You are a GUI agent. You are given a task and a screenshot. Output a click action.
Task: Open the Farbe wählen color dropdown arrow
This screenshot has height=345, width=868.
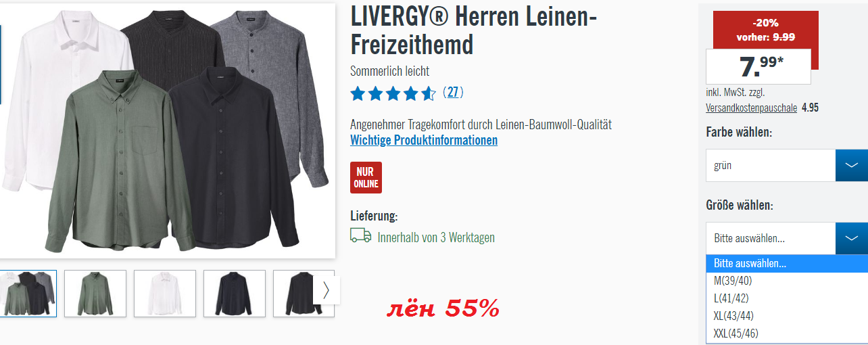852,165
